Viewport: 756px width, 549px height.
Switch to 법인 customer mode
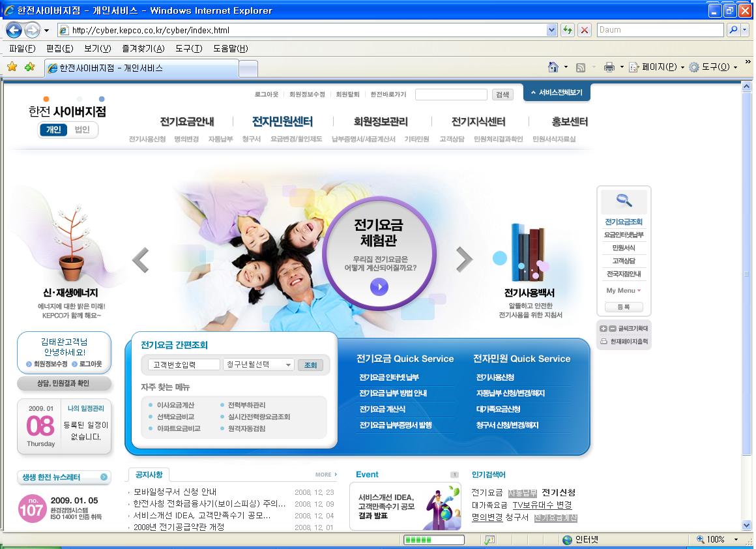coord(82,130)
